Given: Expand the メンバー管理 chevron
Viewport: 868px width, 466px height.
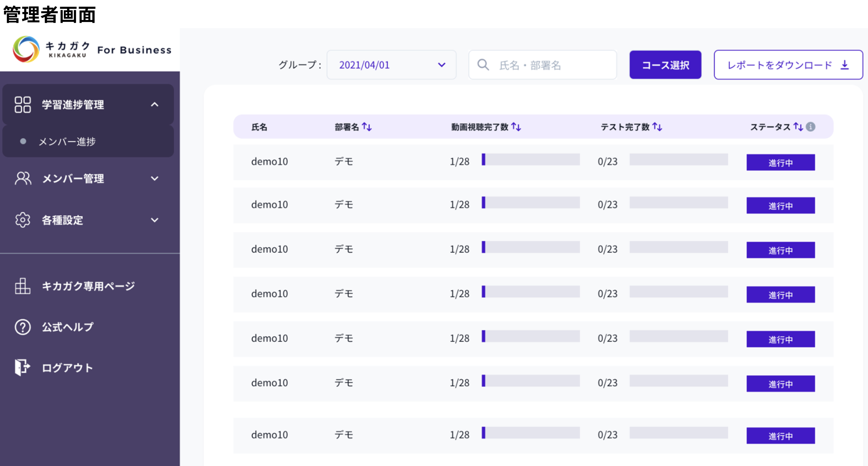Looking at the screenshot, I should coord(154,178).
